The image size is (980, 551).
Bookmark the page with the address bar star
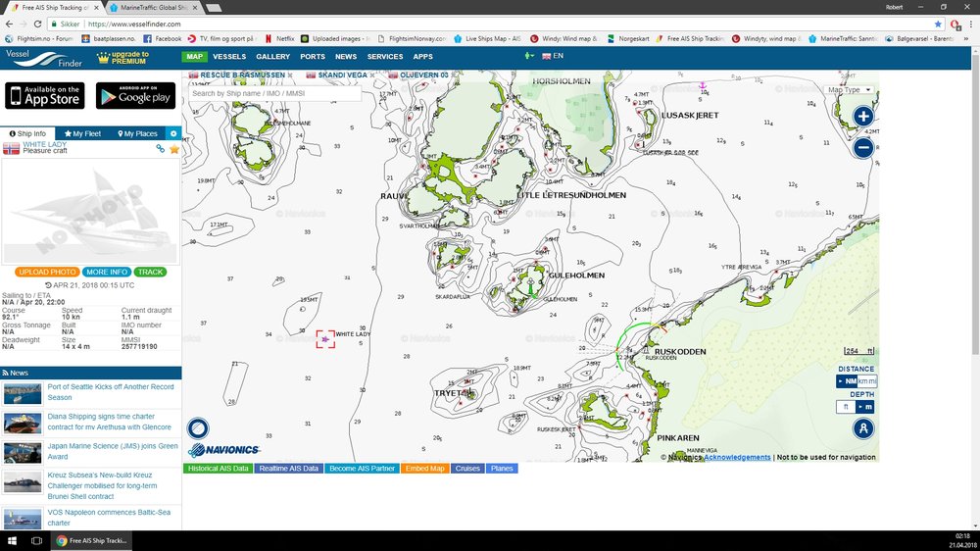(x=938, y=24)
